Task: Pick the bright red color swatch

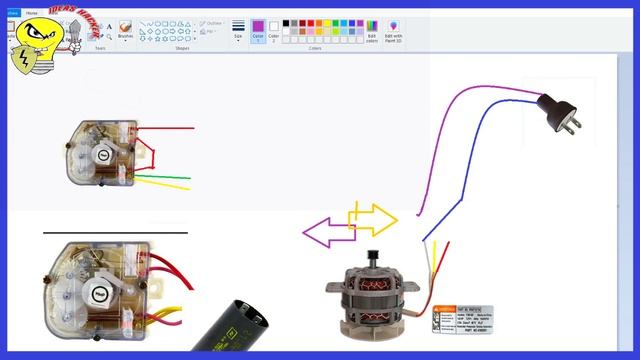Action: coord(311,23)
